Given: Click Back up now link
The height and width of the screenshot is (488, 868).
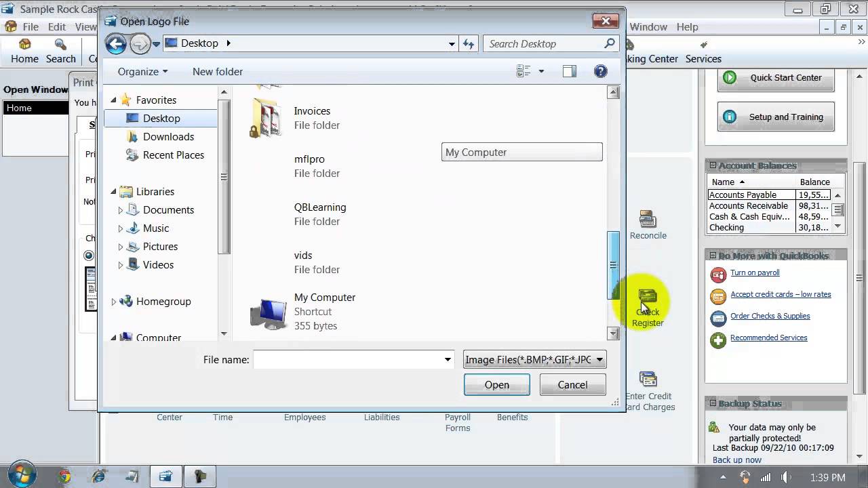Looking at the screenshot, I should 737,460.
